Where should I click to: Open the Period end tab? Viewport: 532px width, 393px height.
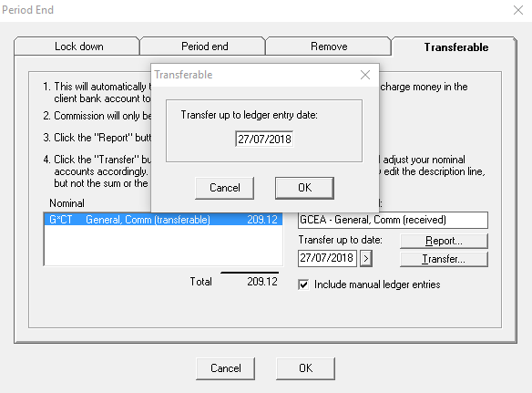pos(204,47)
